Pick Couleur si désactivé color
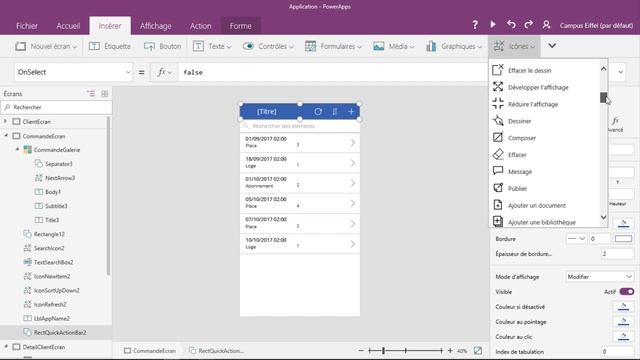Screen dimensions: 640x360 coord(623,307)
